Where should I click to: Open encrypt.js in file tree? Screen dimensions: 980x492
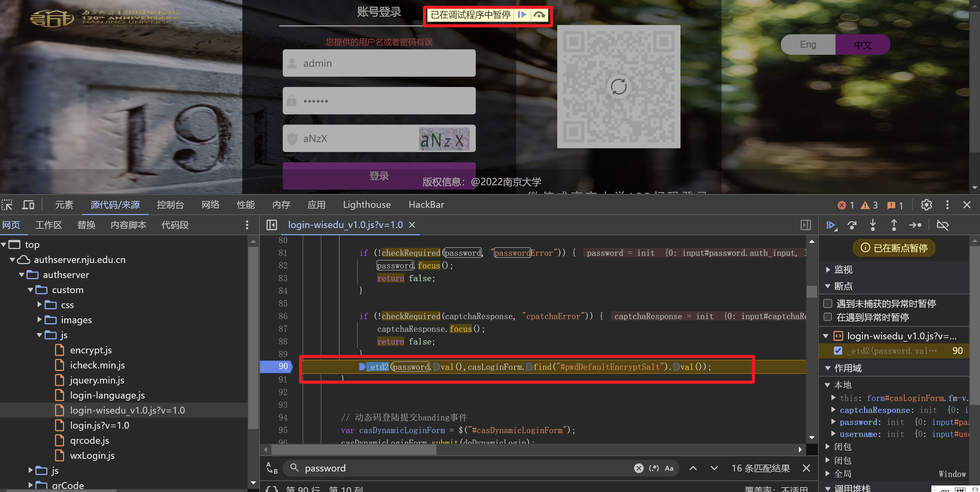point(91,350)
